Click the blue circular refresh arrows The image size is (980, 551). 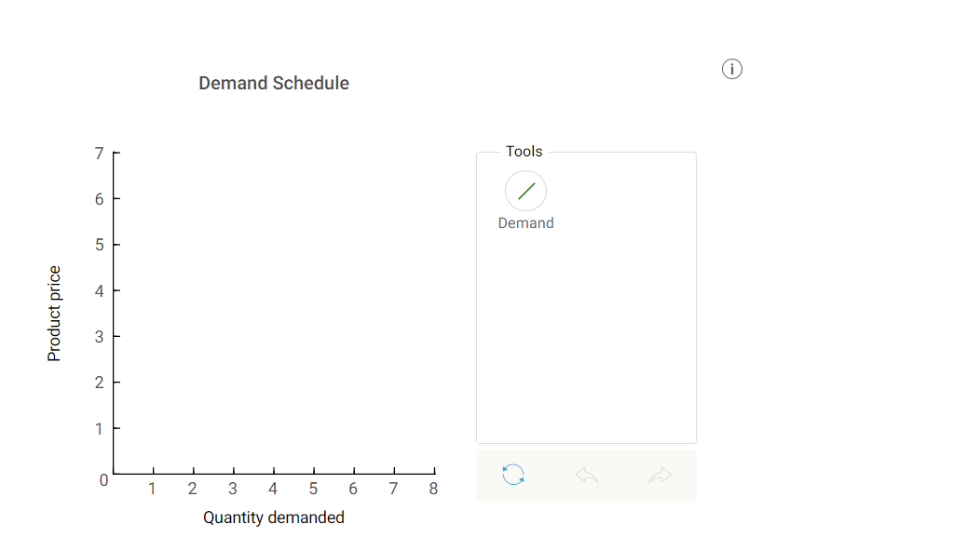[x=511, y=475]
